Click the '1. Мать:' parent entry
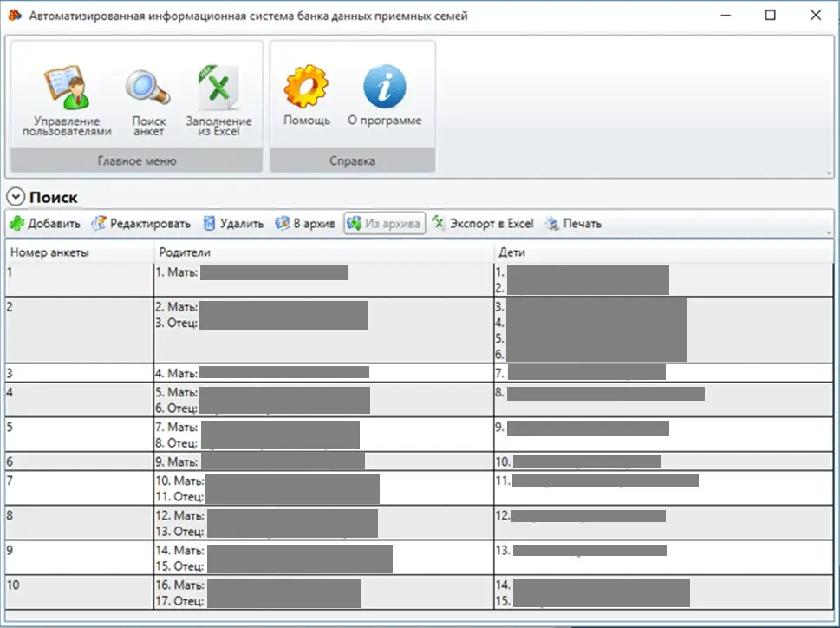 177,272
